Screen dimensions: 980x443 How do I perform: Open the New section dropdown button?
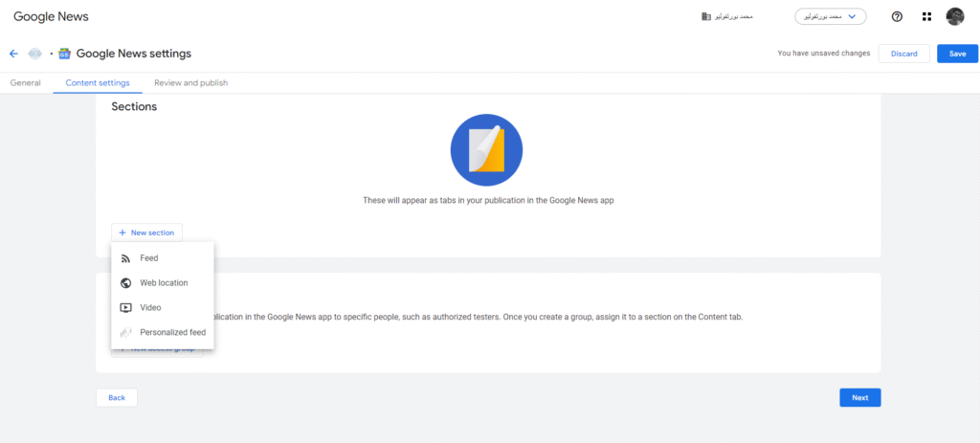click(146, 233)
